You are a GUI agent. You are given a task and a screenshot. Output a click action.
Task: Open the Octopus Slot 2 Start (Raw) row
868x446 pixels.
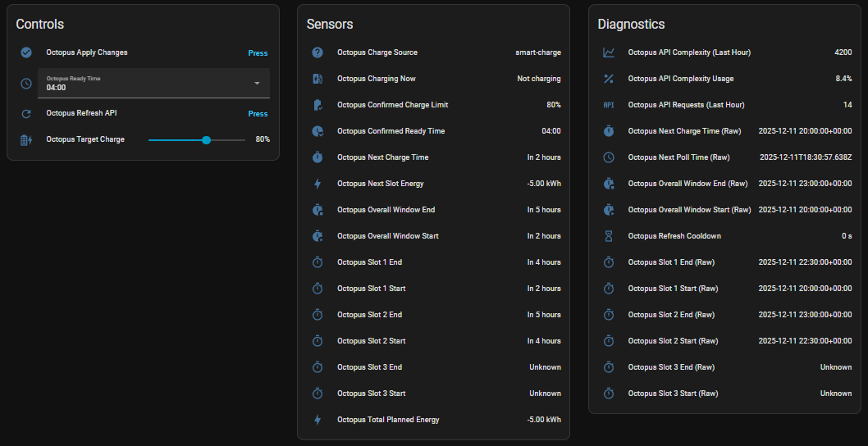coord(724,341)
